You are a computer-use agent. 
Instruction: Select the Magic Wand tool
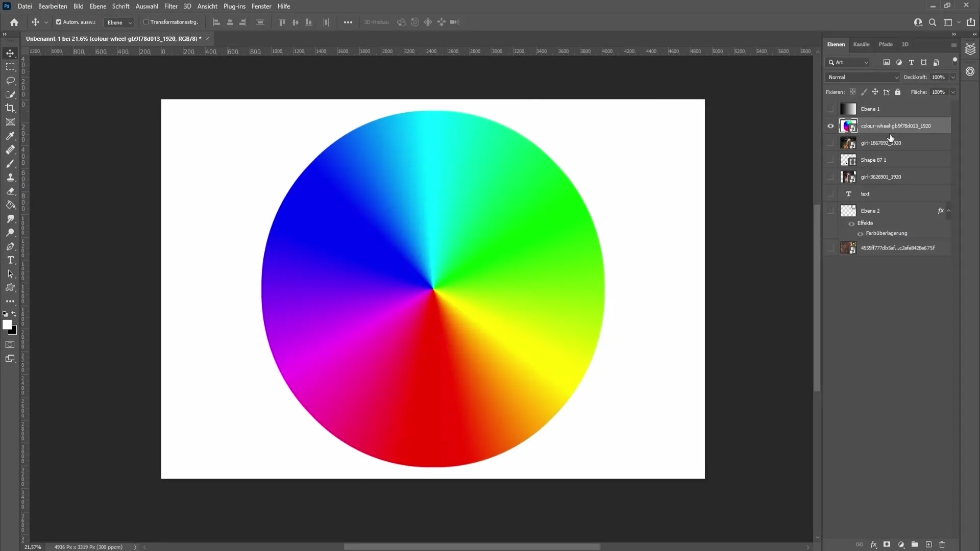point(10,94)
